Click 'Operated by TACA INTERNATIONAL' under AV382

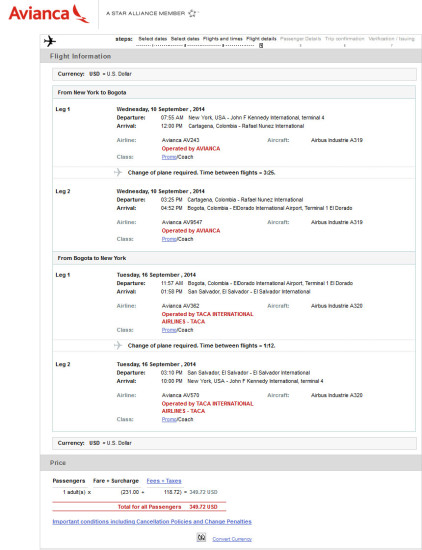[207, 314]
